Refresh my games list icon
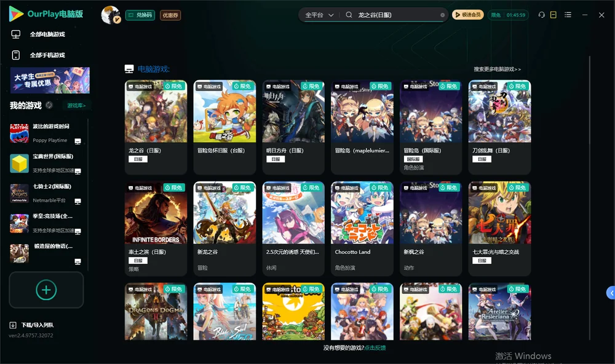The height and width of the screenshot is (364, 615). click(x=49, y=105)
